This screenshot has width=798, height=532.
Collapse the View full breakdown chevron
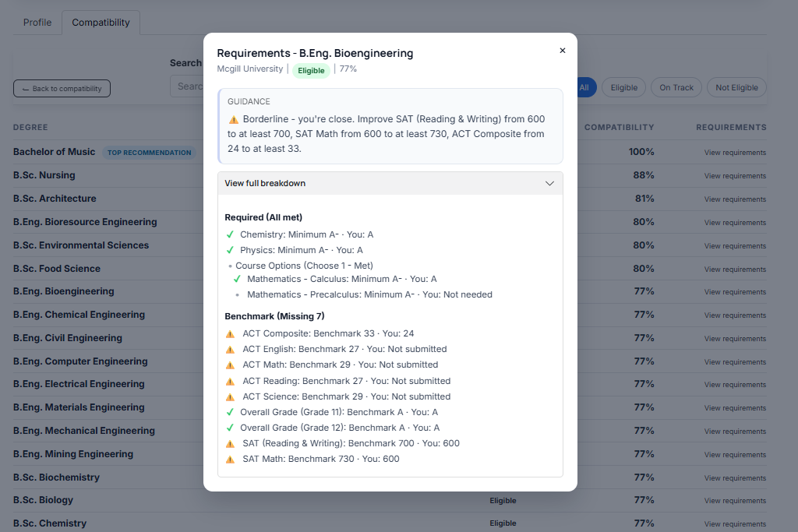[549, 183]
